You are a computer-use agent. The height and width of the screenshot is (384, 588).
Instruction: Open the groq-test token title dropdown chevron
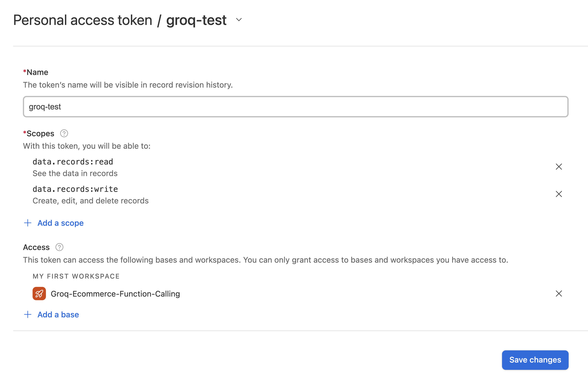point(239,20)
